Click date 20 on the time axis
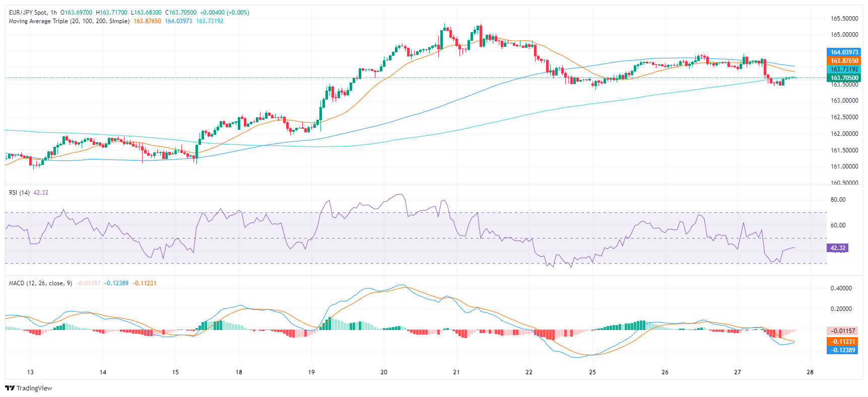Image resolution: width=868 pixels, height=397 pixels. click(384, 372)
